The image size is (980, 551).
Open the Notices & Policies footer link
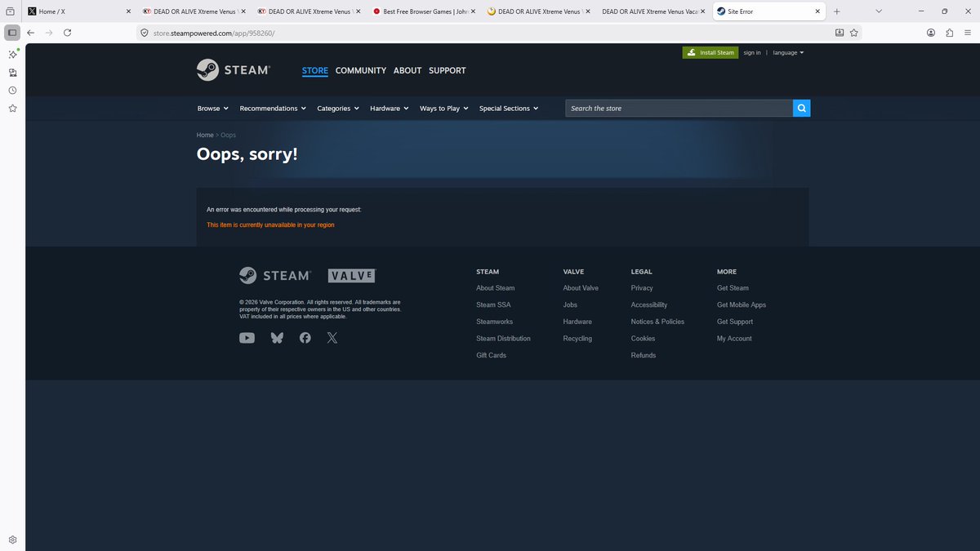click(x=657, y=322)
